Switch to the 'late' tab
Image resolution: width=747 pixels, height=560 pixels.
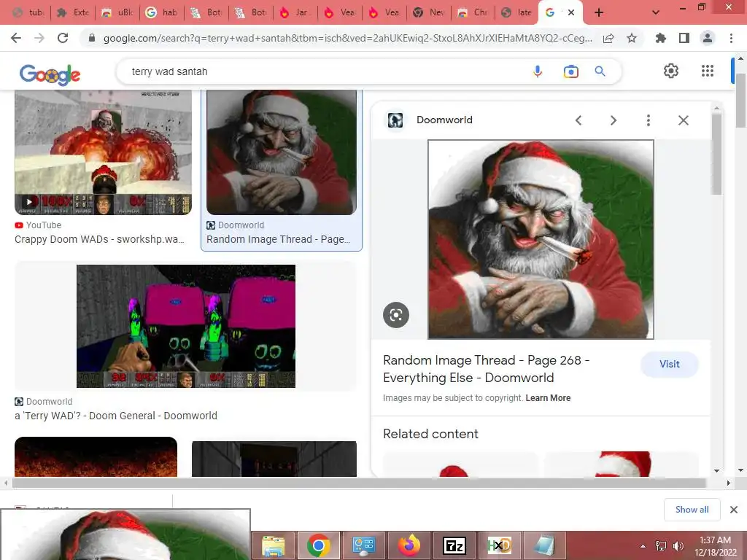click(x=518, y=12)
